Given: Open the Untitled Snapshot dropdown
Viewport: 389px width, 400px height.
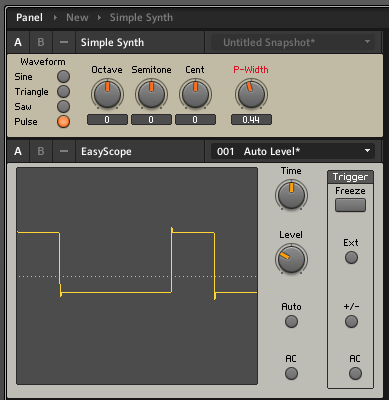Looking at the screenshot, I should [293, 42].
